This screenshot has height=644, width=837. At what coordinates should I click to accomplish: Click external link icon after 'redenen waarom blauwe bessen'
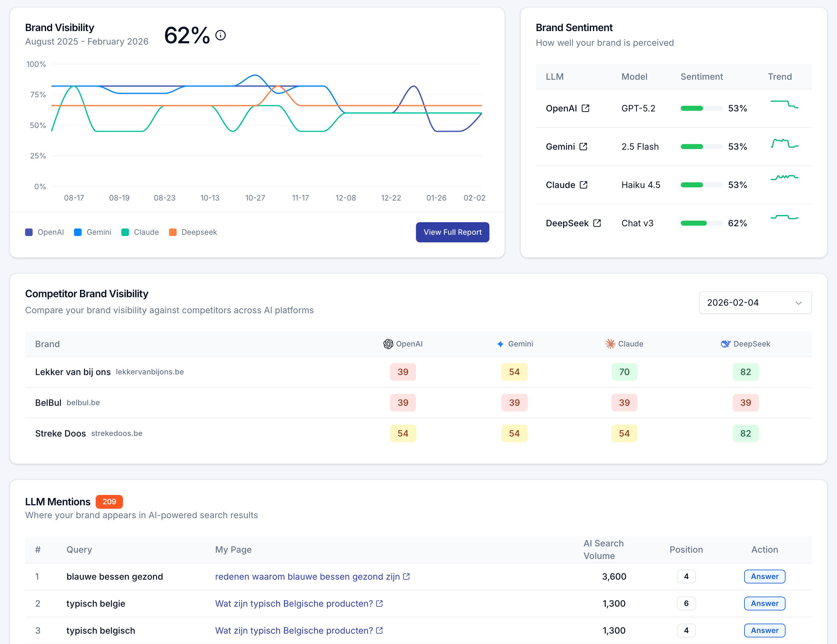(x=406, y=577)
